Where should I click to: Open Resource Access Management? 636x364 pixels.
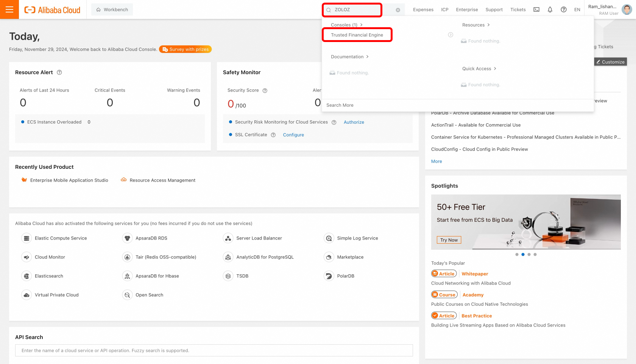(158, 180)
